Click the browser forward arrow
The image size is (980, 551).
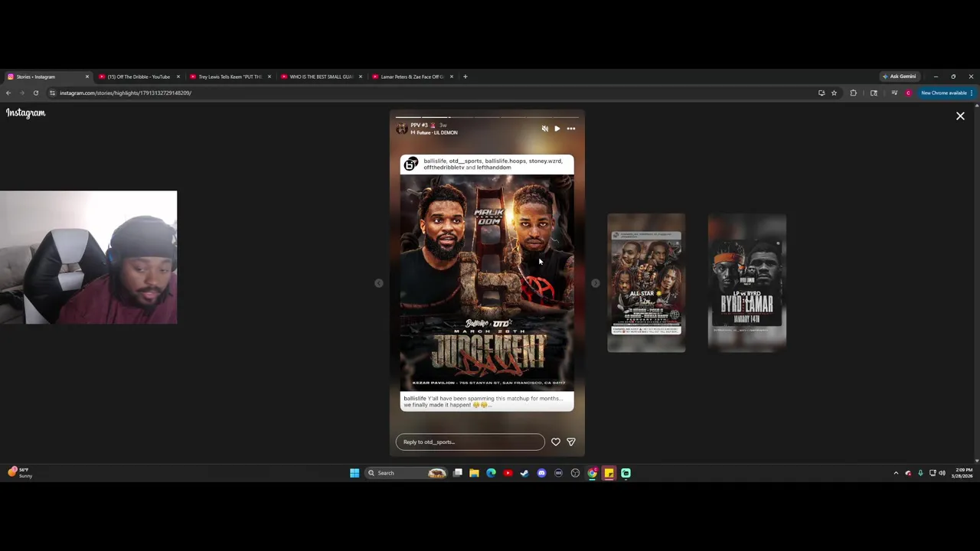[22, 93]
